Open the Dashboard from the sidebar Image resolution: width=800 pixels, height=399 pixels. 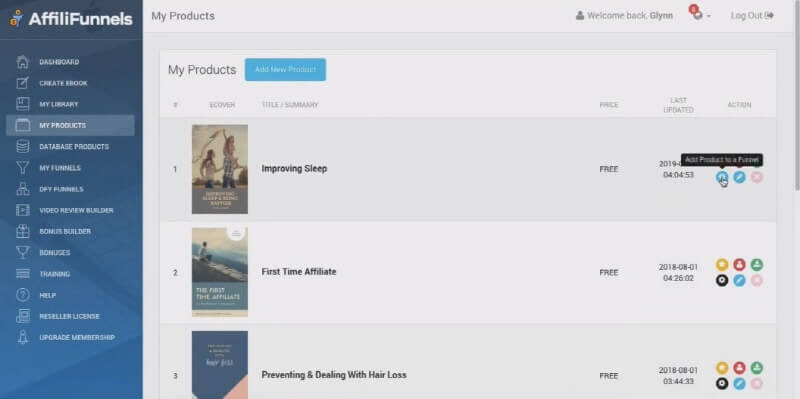(59, 62)
